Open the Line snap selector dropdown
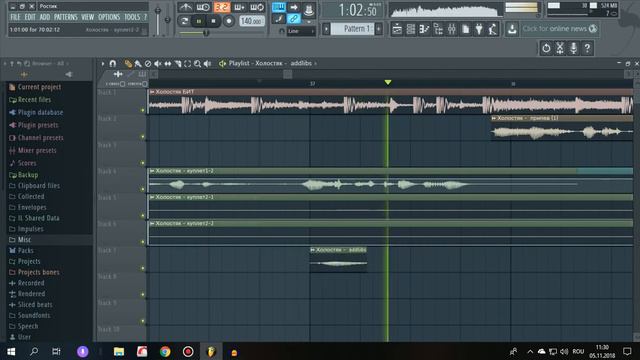This screenshot has width=640, height=360. pyautogui.click(x=301, y=31)
